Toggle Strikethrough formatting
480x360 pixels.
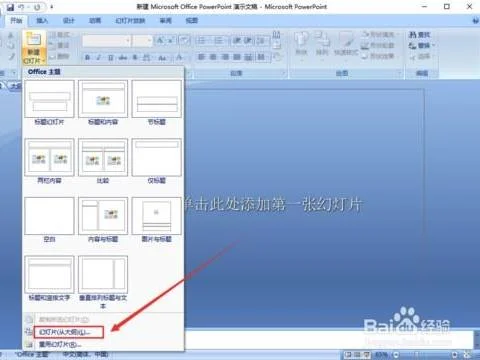tap(123, 58)
